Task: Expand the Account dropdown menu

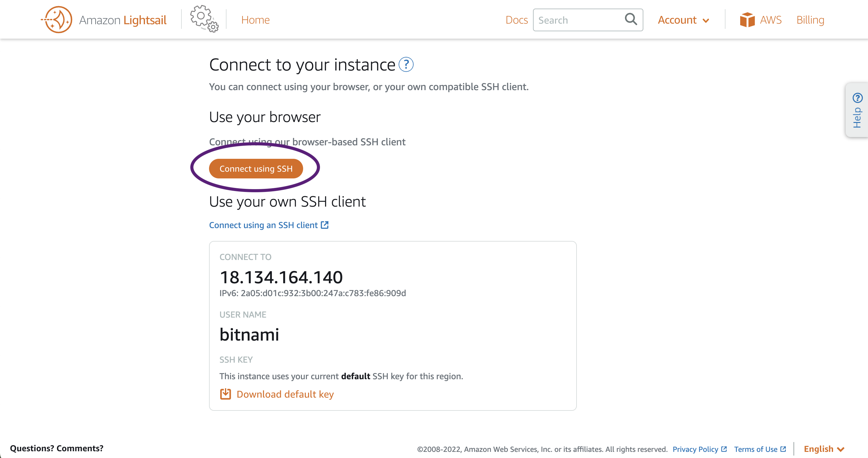Action: click(683, 20)
